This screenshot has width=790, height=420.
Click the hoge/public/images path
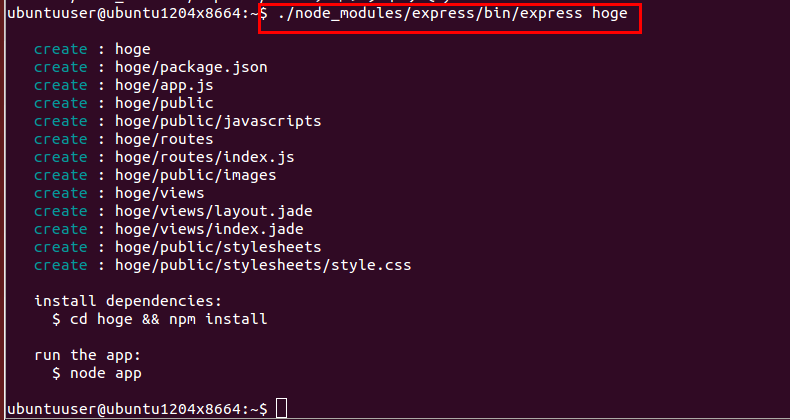(x=195, y=175)
